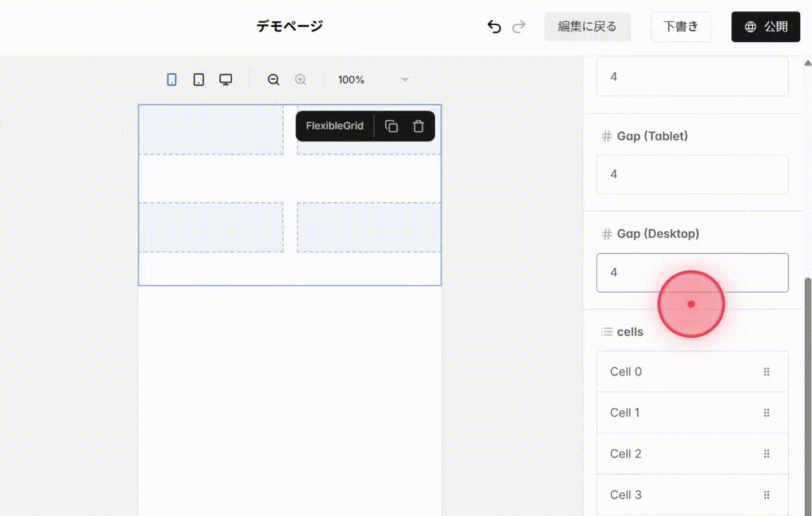Redo the last change
812x516 pixels.
tap(518, 27)
